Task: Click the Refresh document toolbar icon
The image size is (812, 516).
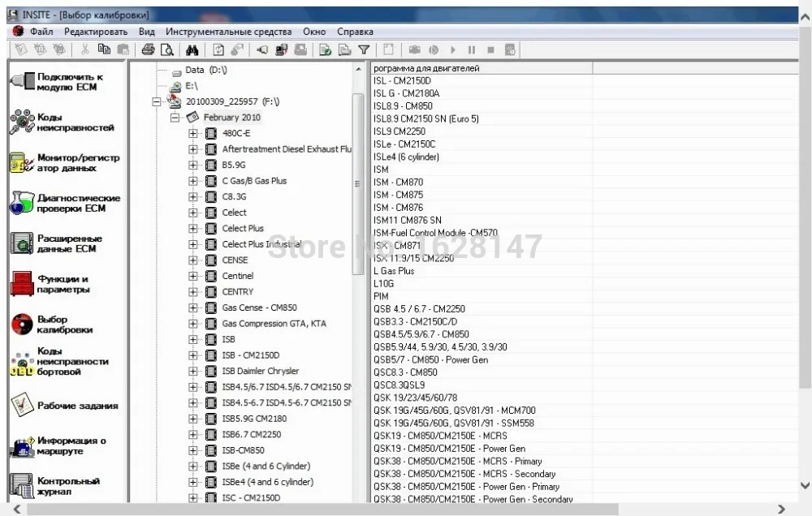Action: [218, 49]
